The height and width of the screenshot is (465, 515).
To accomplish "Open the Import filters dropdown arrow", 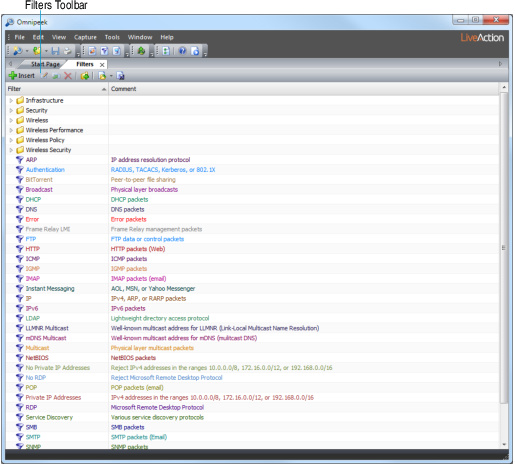I will (111, 76).
